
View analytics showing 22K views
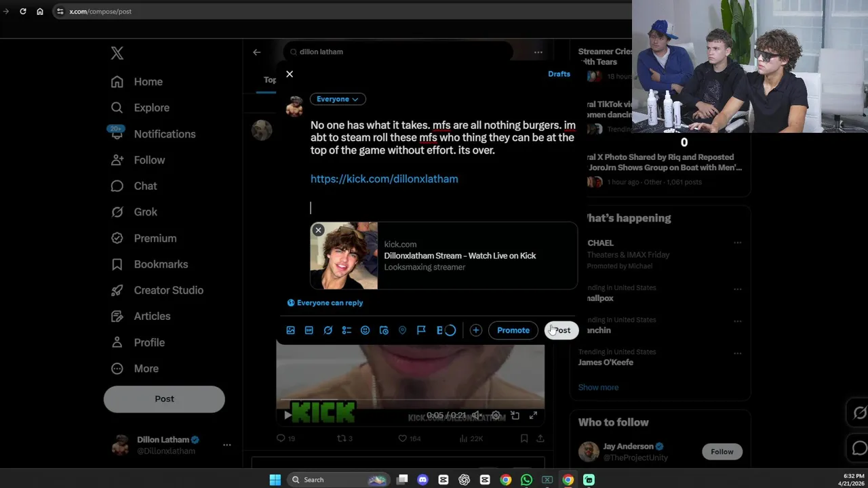point(471,439)
